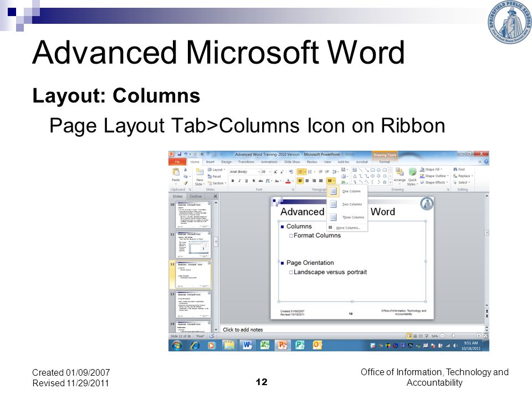Screen dimensions: 532x399
Task: Click the Shrink Font icon
Action: tap(282, 172)
